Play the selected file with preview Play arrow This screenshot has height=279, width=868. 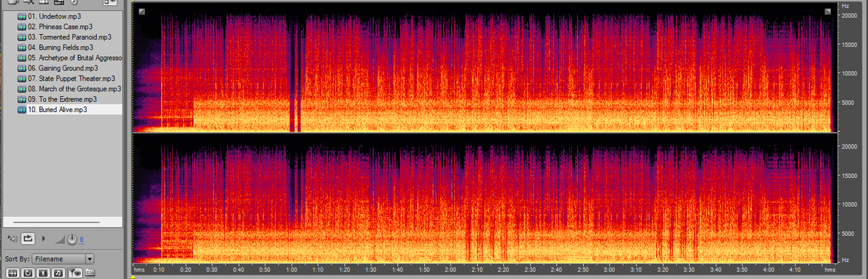point(44,238)
